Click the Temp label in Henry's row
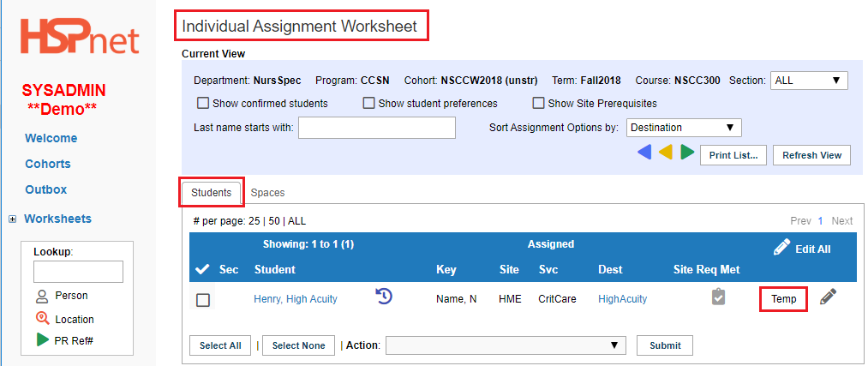This screenshot has width=868, height=366. [783, 299]
